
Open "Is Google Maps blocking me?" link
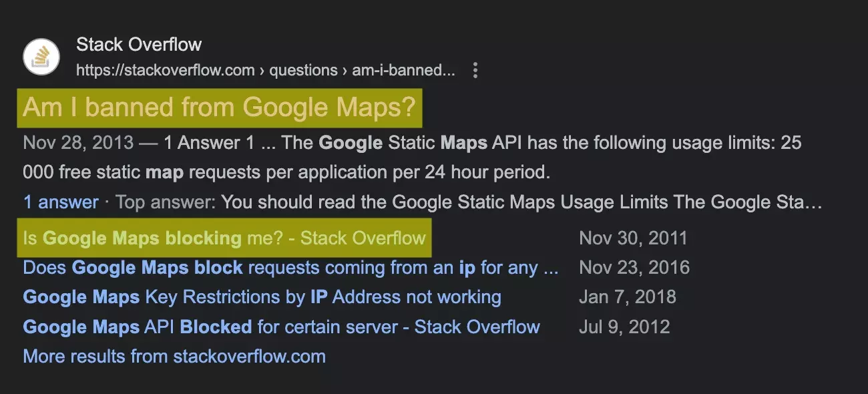224,238
